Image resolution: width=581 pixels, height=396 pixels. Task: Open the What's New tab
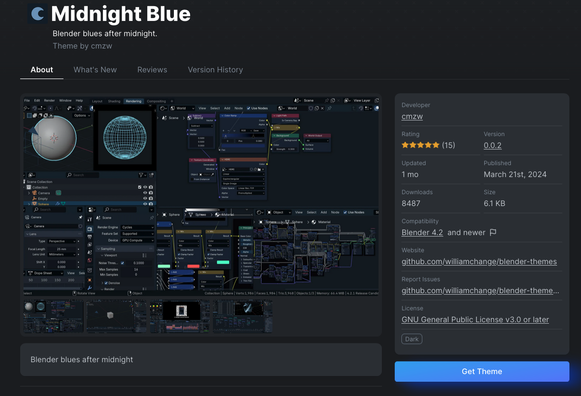[x=95, y=70]
